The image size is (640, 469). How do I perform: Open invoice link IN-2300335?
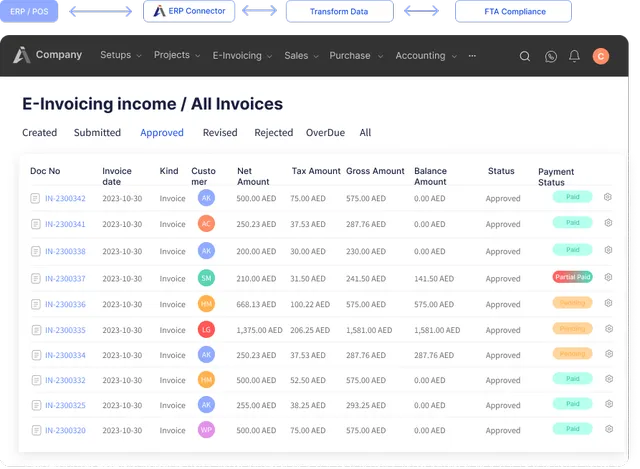tap(65, 330)
